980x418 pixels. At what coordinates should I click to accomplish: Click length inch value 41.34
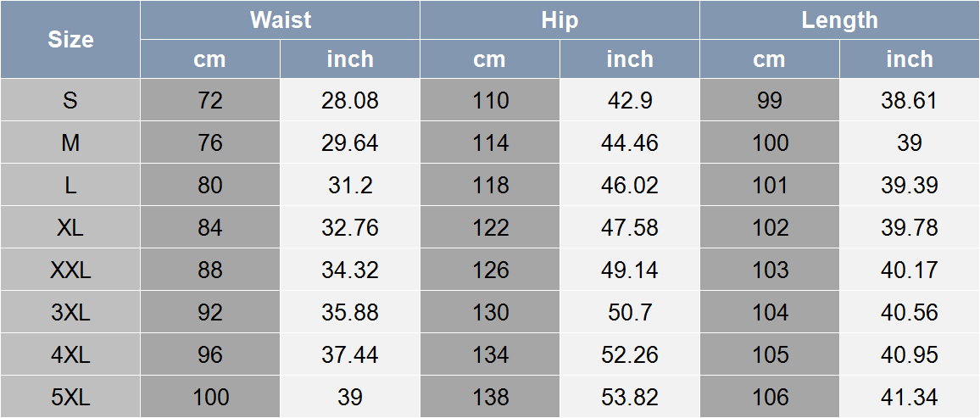tap(910, 397)
